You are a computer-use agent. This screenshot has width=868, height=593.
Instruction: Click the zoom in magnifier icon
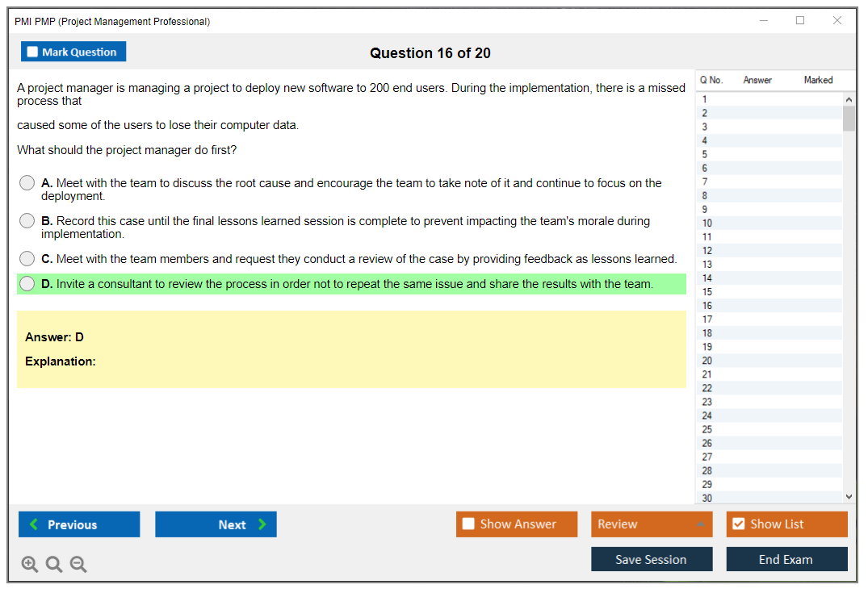(x=30, y=565)
